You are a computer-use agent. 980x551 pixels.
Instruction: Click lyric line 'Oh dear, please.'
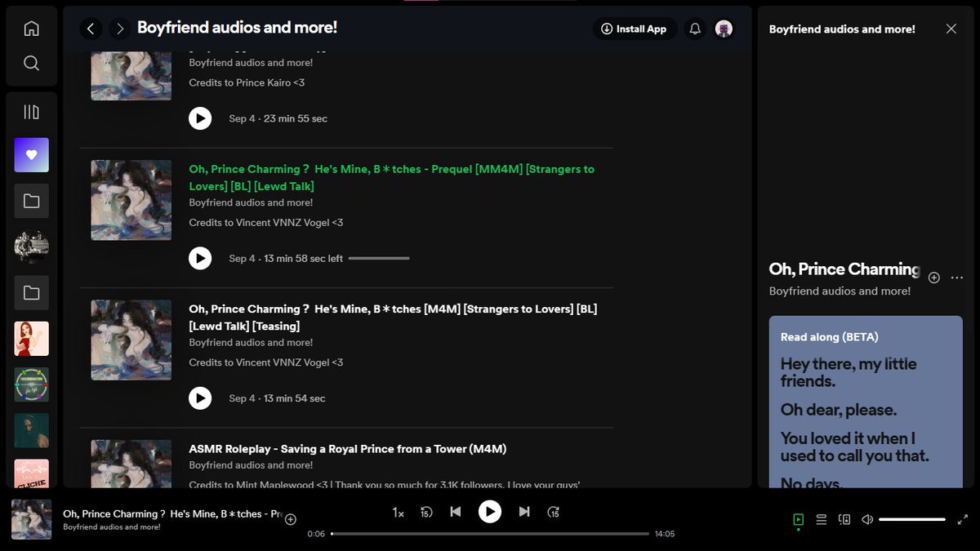click(839, 409)
